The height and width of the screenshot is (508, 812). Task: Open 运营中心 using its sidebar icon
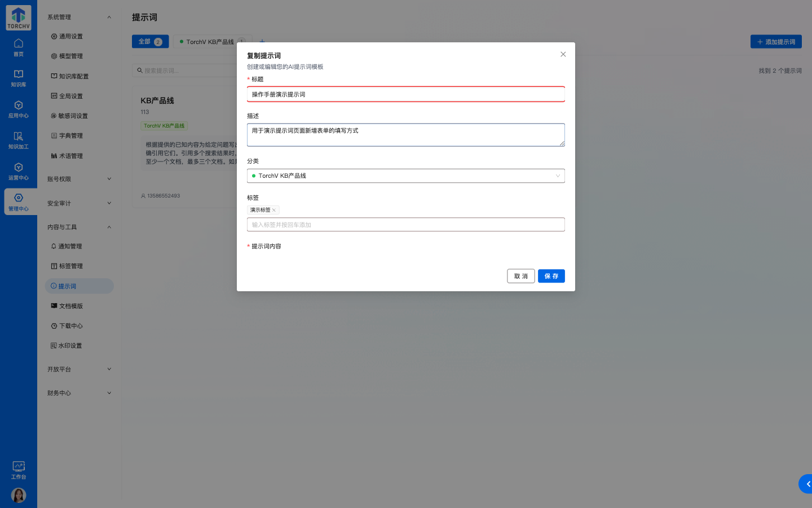click(19, 169)
